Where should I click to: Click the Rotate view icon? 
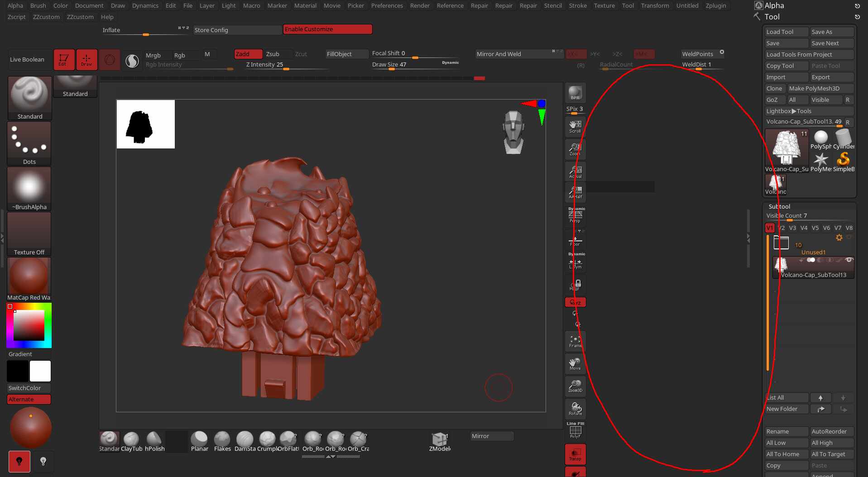pyautogui.click(x=575, y=409)
